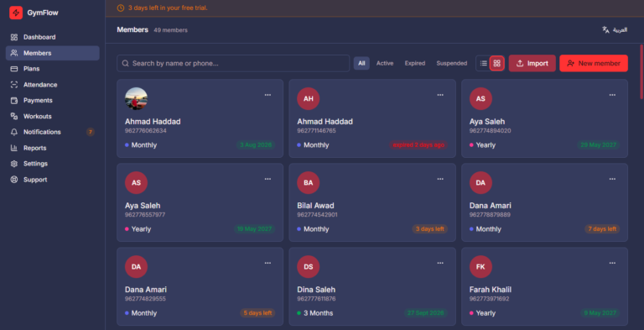Click "3 days left in your free trial" text
This screenshot has width=644, height=330.
click(x=168, y=8)
